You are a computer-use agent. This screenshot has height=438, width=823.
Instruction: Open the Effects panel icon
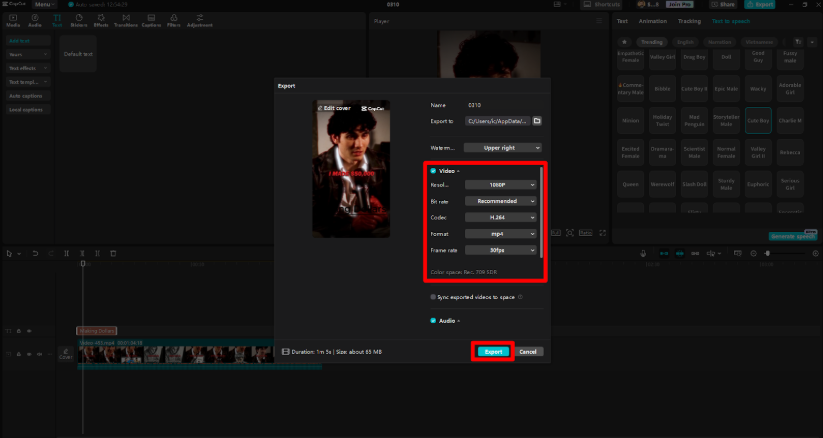(x=101, y=20)
